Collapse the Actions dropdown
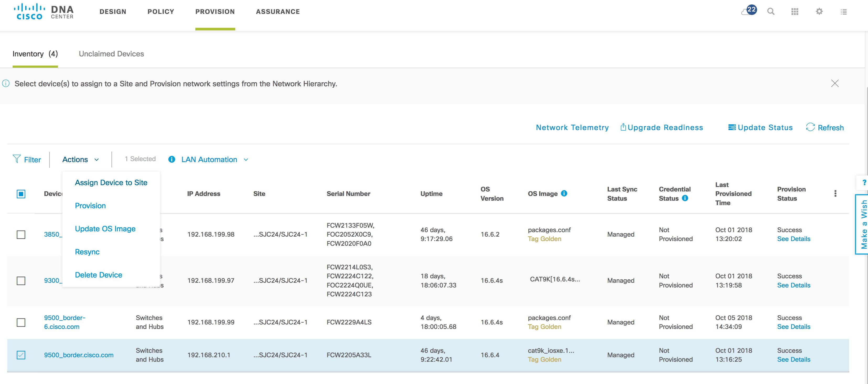This screenshot has width=868, height=384. pyautogui.click(x=81, y=159)
